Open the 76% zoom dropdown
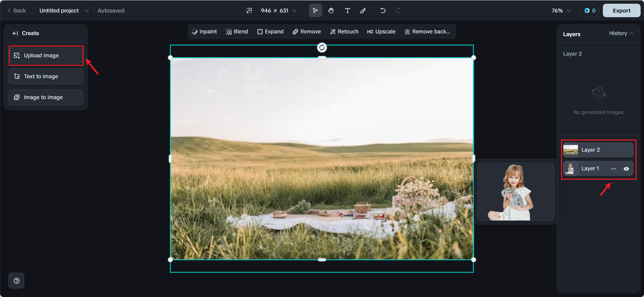Screen dimensions: 644x297 pyautogui.click(x=561, y=11)
